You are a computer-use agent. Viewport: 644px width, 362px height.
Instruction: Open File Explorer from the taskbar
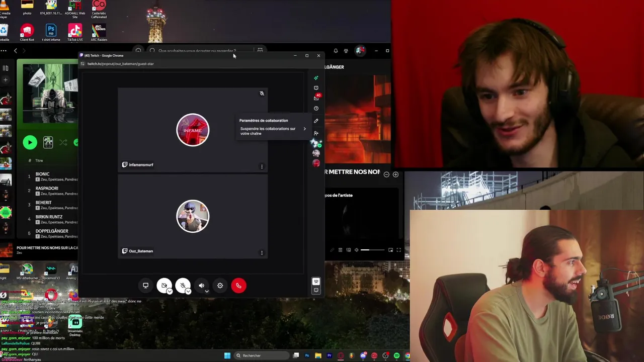pos(318,356)
